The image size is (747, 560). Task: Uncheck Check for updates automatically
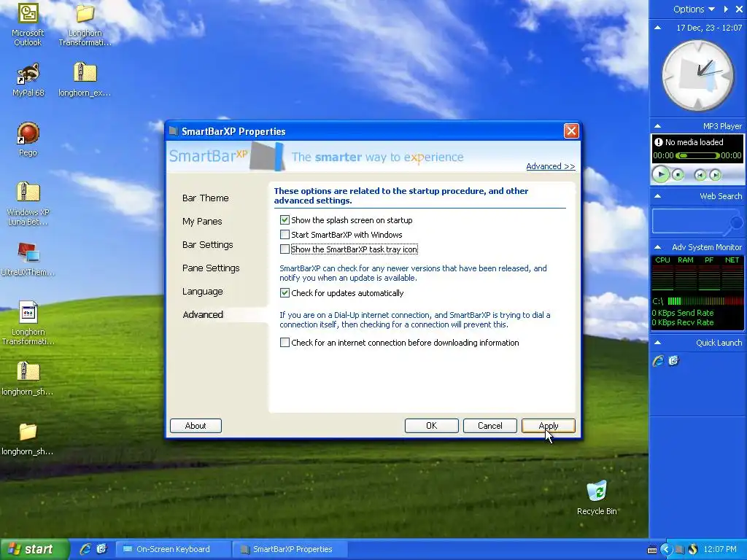[285, 293]
